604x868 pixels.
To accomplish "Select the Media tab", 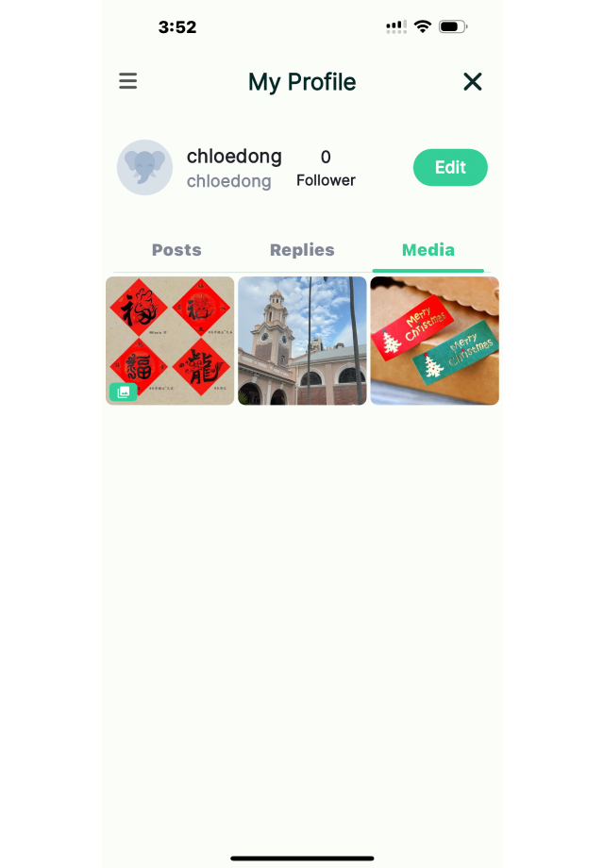I will click(x=428, y=250).
